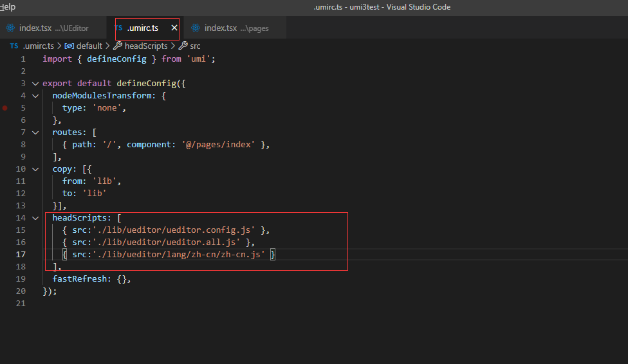The width and height of the screenshot is (628, 364).
Task: Click React icon on UEditor index.tsx tab
Action: (10, 28)
